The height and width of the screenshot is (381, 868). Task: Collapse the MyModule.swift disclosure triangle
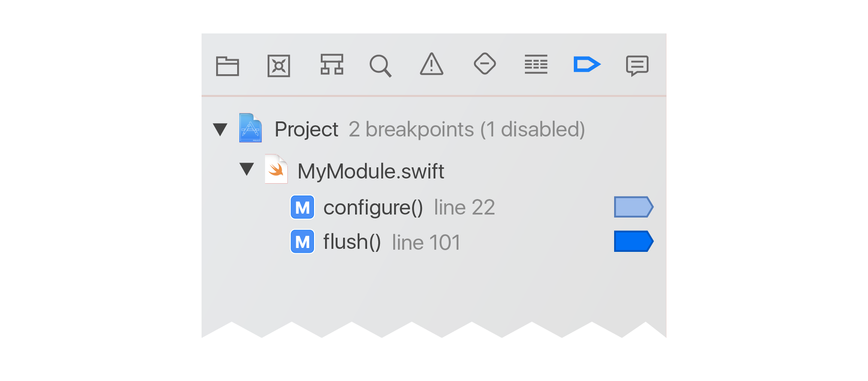247,169
